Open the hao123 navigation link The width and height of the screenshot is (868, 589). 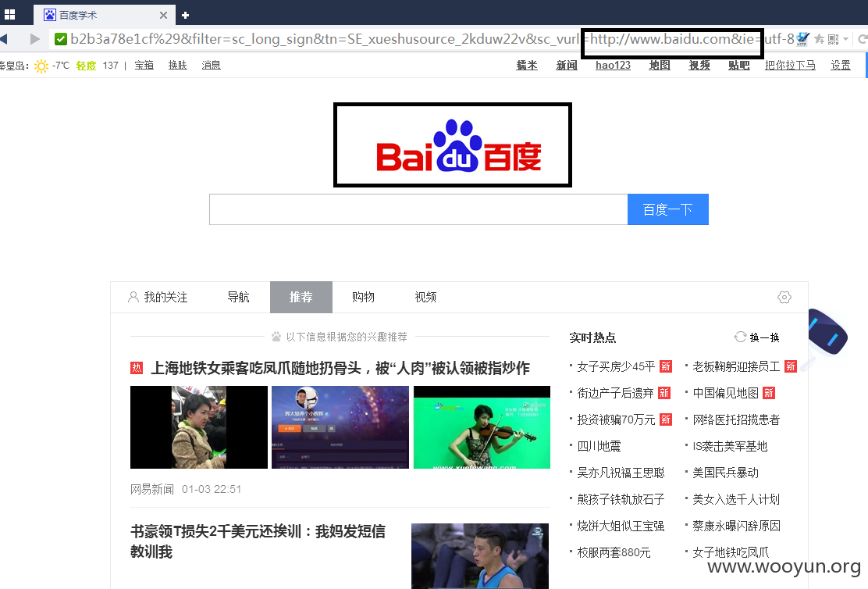tap(613, 66)
